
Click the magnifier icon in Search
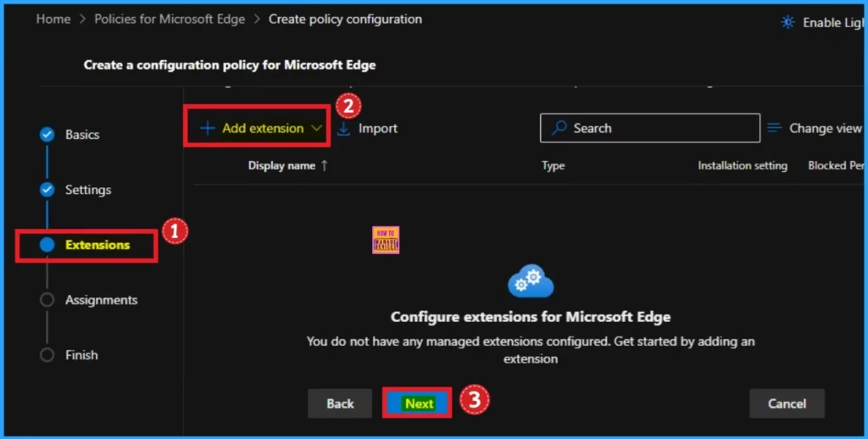pyautogui.click(x=559, y=128)
